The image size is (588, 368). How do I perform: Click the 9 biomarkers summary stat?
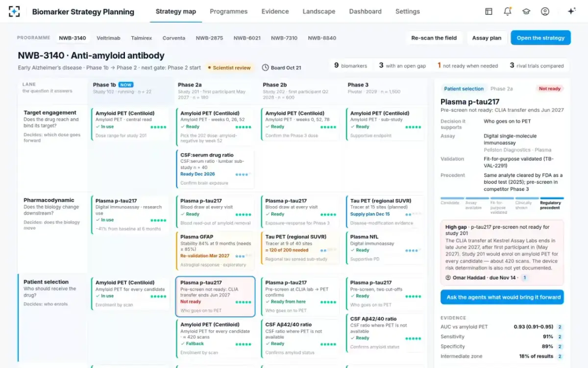pyautogui.click(x=350, y=65)
